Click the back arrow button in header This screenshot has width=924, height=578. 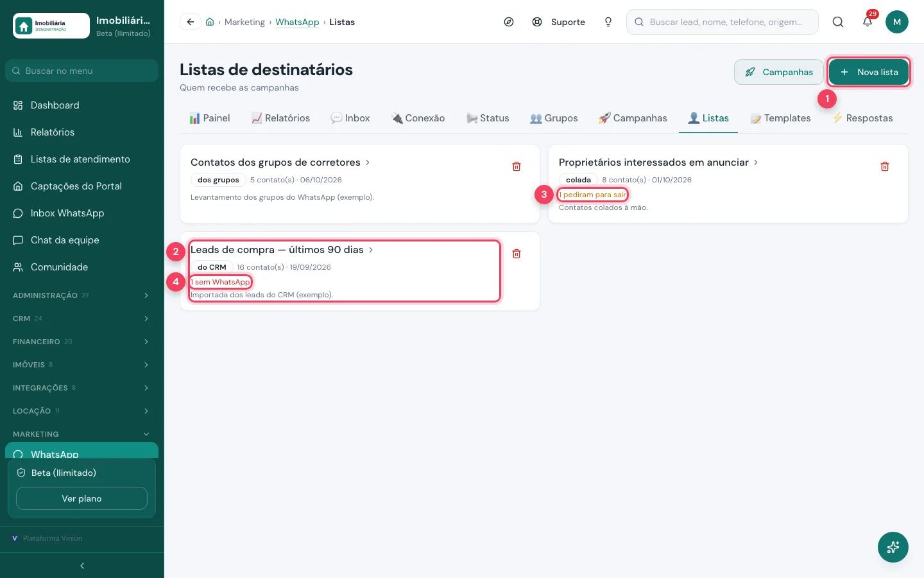point(191,22)
